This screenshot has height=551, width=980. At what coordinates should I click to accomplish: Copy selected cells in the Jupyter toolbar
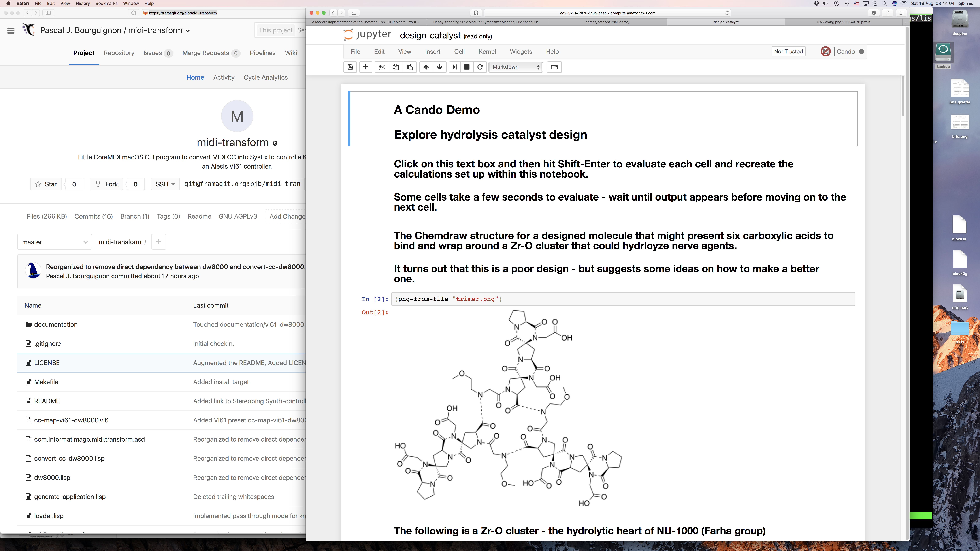coord(396,67)
